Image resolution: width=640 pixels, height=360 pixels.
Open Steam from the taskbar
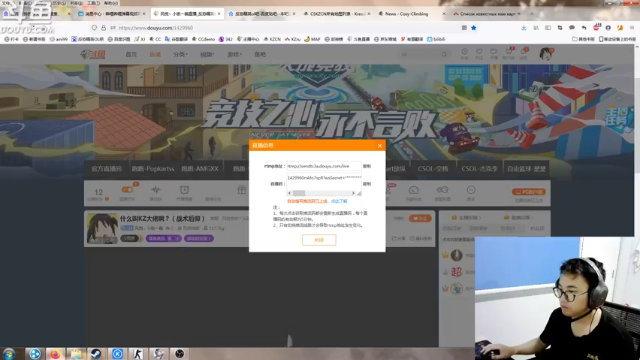(96, 354)
